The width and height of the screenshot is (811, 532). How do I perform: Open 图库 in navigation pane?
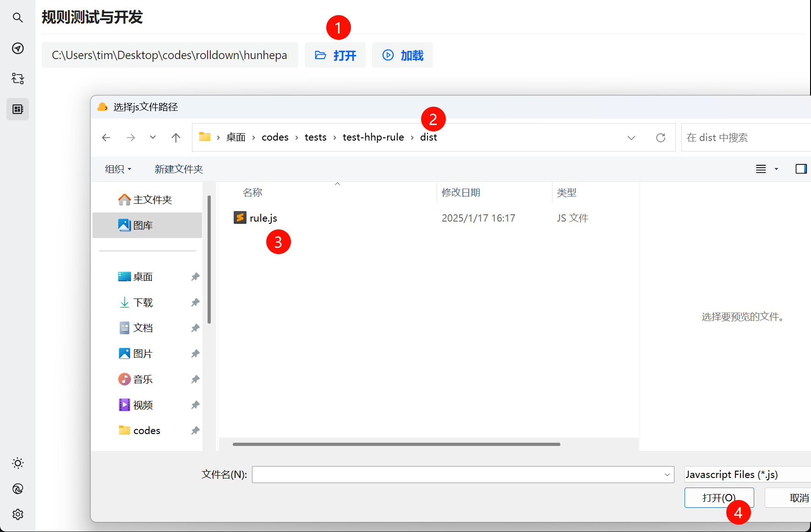pos(147,225)
